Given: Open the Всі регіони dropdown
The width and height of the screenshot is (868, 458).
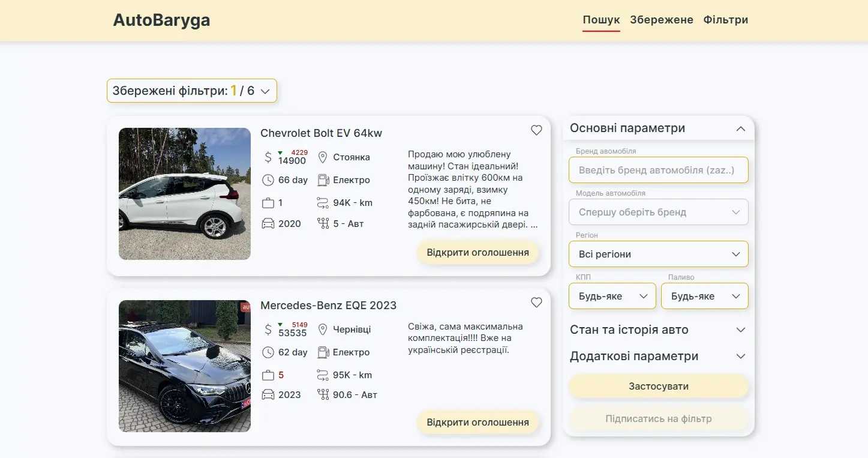Looking at the screenshot, I should coord(658,254).
